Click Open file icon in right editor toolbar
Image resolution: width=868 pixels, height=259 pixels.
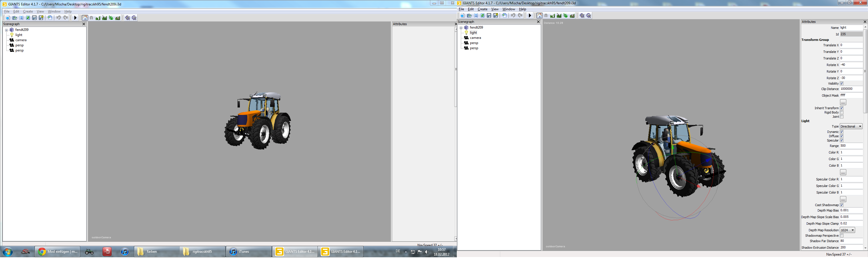pyautogui.click(x=469, y=16)
